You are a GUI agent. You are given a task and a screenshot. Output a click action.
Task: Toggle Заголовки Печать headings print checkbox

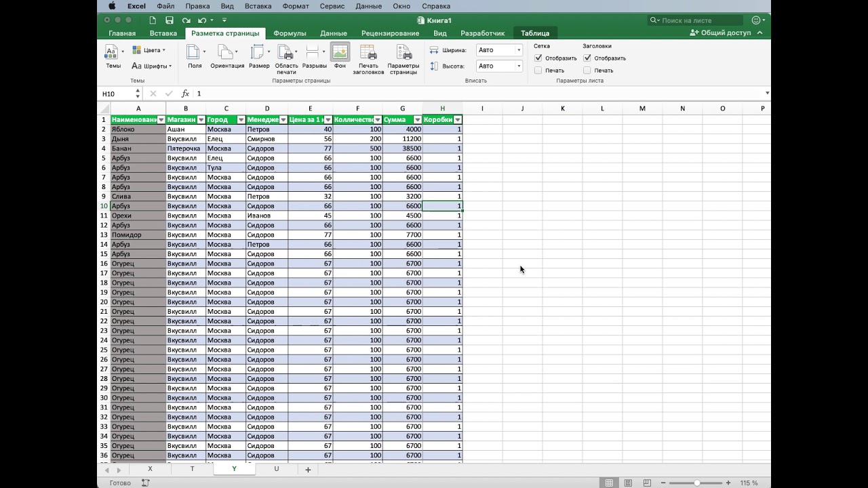587,70
